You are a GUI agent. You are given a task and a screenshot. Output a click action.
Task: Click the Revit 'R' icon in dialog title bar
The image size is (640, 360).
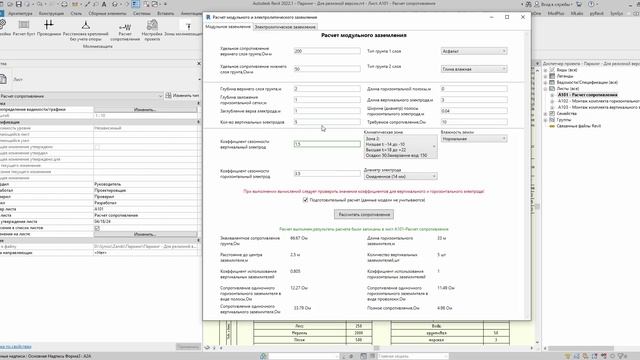pos(208,17)
